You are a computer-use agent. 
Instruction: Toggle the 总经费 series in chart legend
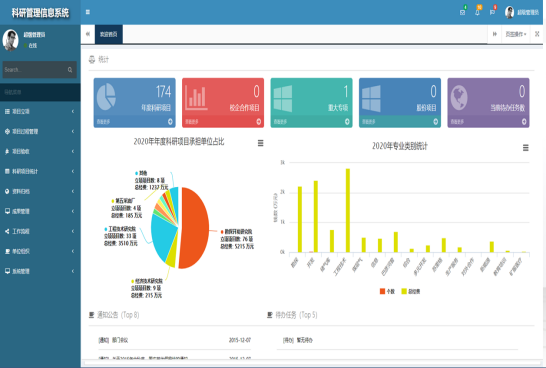pyautogui.click(x=411, y=291)
